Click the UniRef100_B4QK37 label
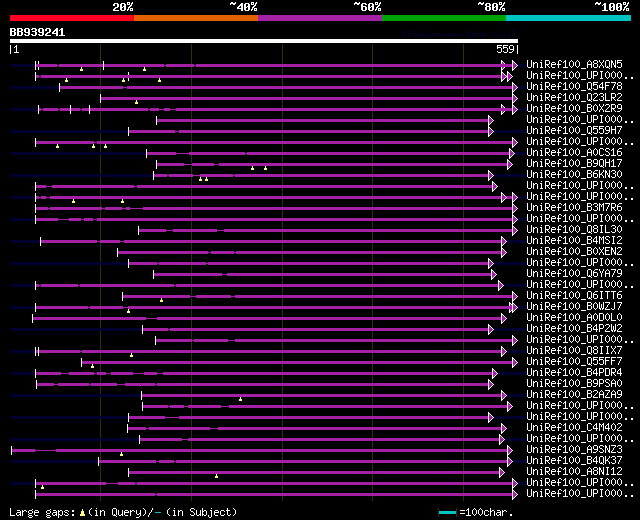 point(574,461)
